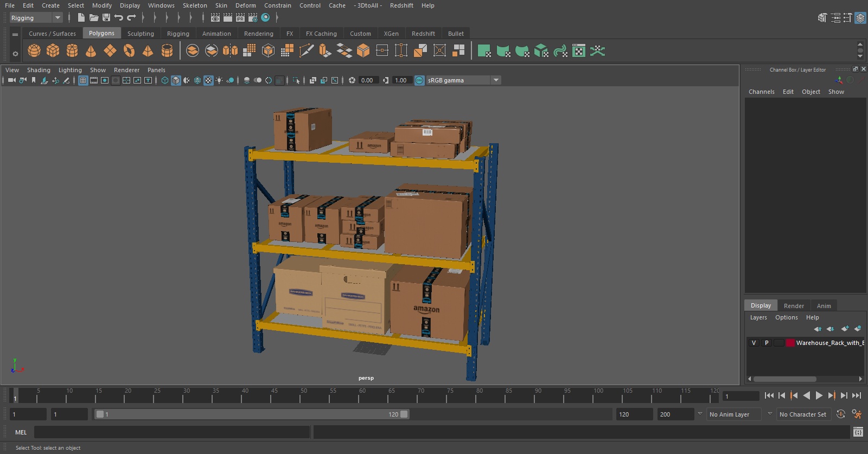
Task: Create a polygon cylinder from the shelf
Action: point(72,51)
